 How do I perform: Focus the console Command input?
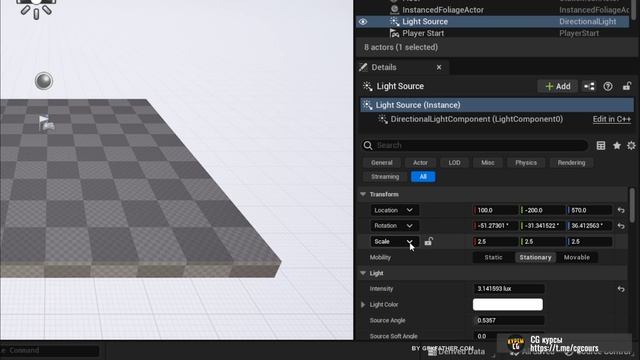point(50,351)
